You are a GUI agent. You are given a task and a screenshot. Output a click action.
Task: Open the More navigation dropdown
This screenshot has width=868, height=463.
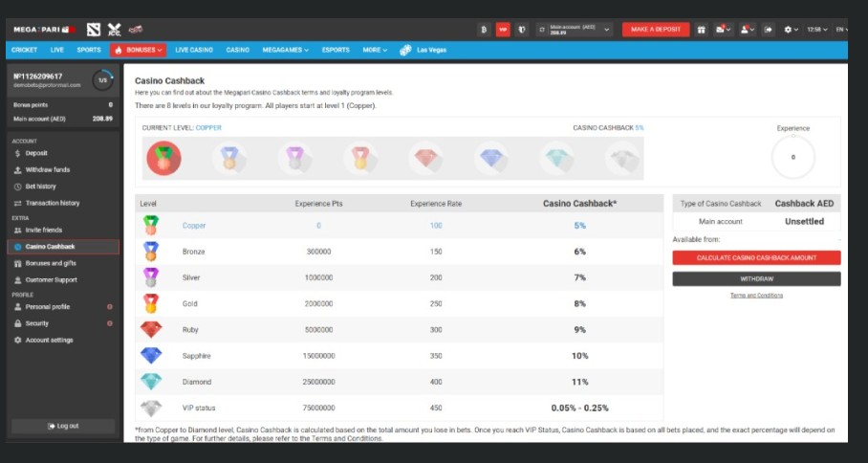point(375,50)
